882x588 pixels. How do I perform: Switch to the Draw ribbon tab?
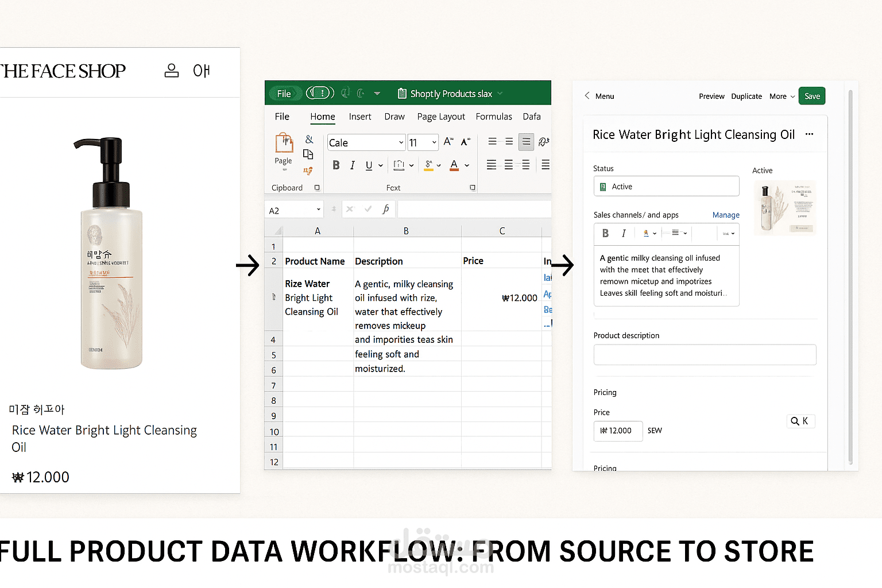click(394, 117)
